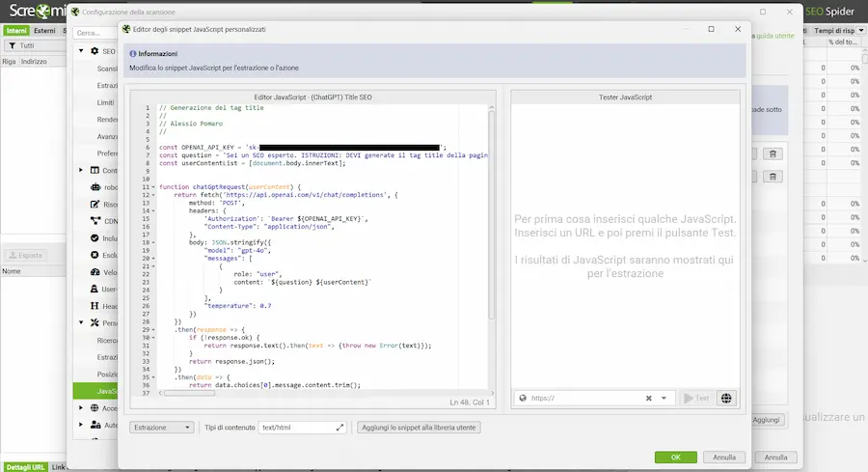Open the tester URL history dropdown arrow
868x472 pixels.
tap(664, 398)
